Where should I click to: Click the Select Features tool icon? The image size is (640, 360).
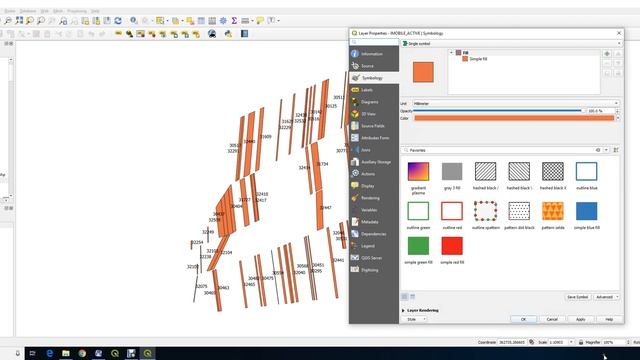[160, 20]
